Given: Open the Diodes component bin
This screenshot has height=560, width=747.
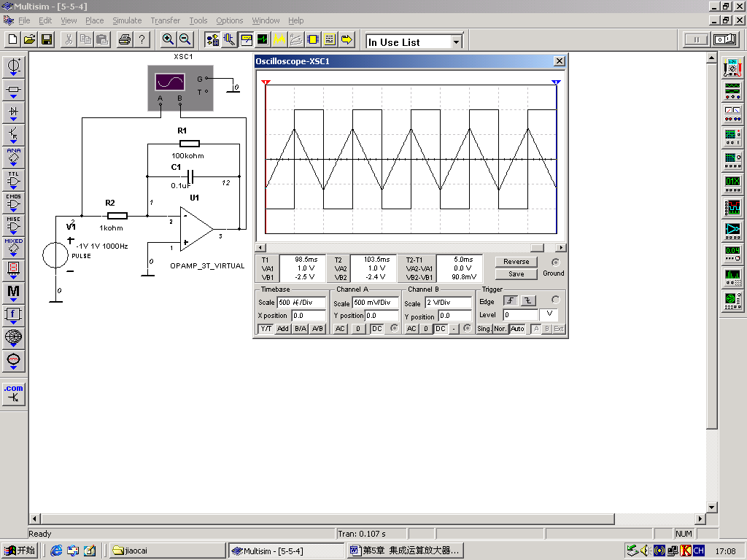Looking at the screenshot, I should [x=13, y=112].
